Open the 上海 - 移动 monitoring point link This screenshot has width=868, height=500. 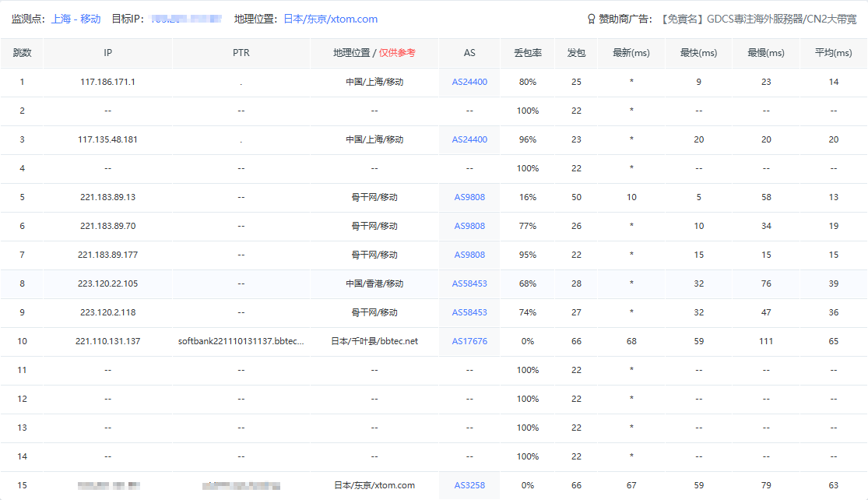click(x=76, y=19)
